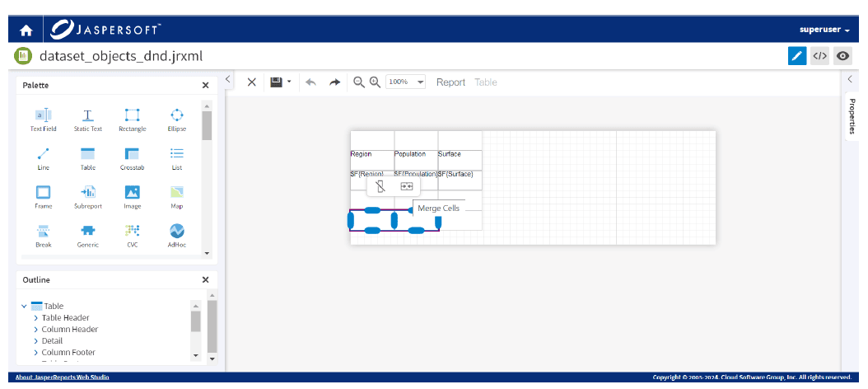Screen dimensions: 868x389
Task: Expand Column Header in Outline
Action: coord(35,329)
